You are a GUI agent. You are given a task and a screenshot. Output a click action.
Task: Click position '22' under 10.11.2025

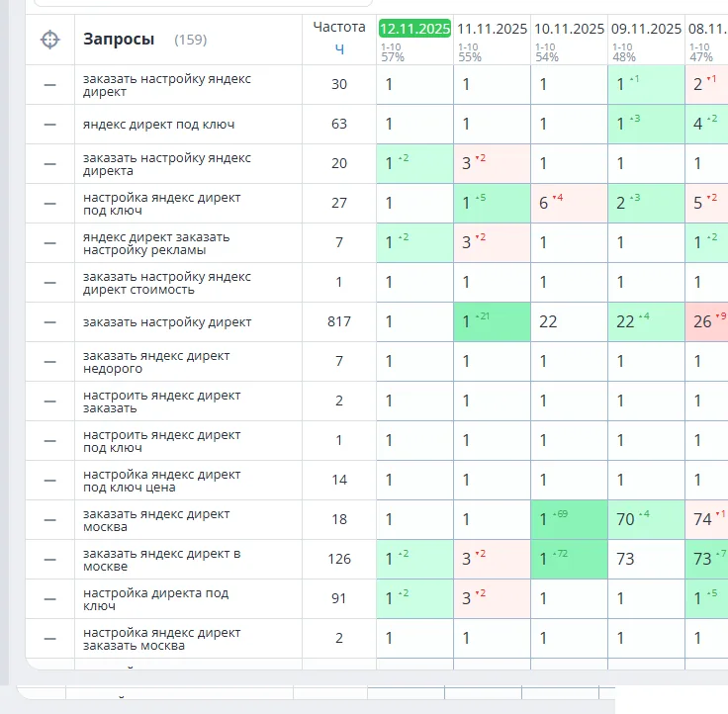tap(569, 322)
